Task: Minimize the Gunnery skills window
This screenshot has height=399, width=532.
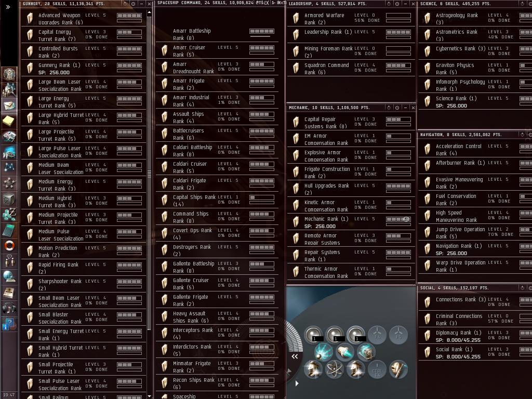Action: pyautogui.click(x=141, y=4)
